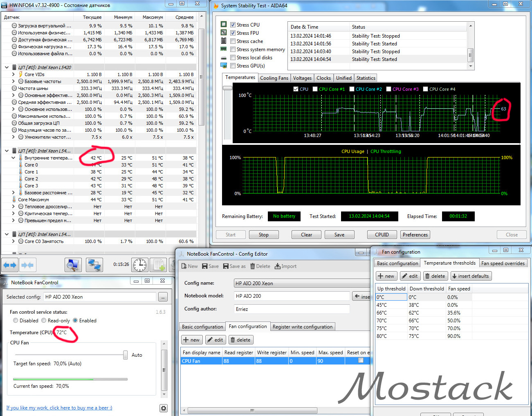The width and height of the screenshot is (532, 416).
Task: Enable the Stress cache checkbox
Action: pyautogui.click(x=233, y=41)
